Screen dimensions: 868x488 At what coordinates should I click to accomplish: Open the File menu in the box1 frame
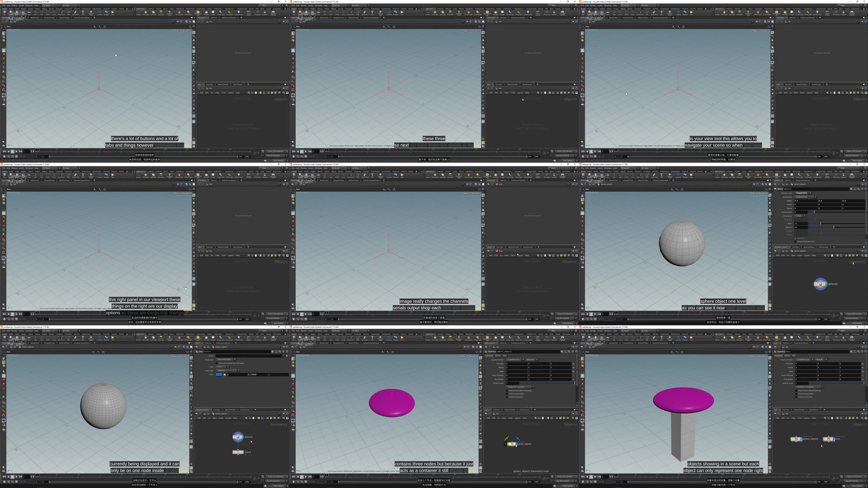pyautogui.click(x=582, y=331)
